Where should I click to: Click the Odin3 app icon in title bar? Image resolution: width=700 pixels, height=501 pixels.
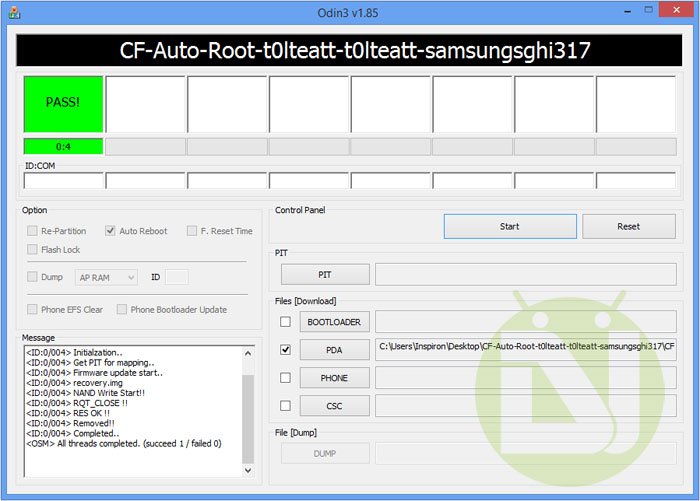click(14, 13)
